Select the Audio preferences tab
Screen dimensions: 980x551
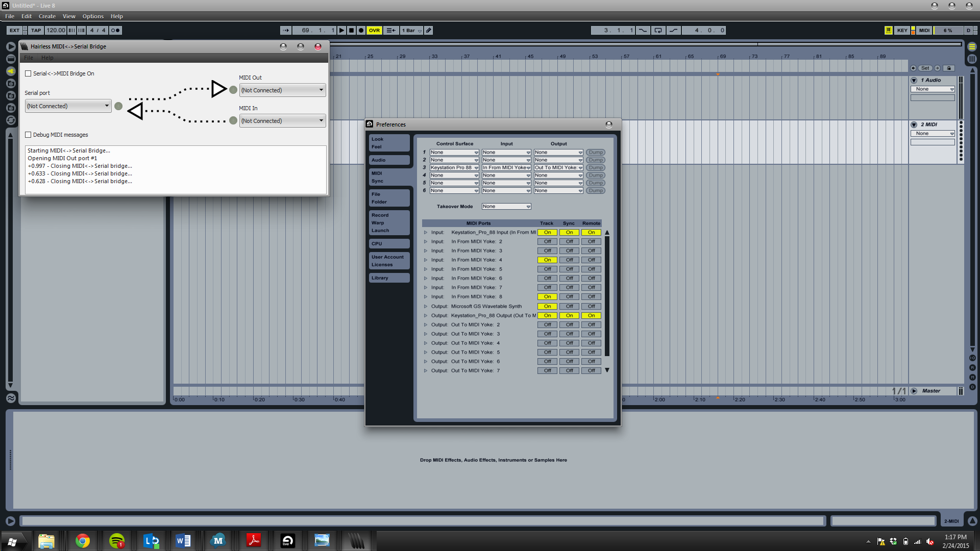[x=389, y=160]
